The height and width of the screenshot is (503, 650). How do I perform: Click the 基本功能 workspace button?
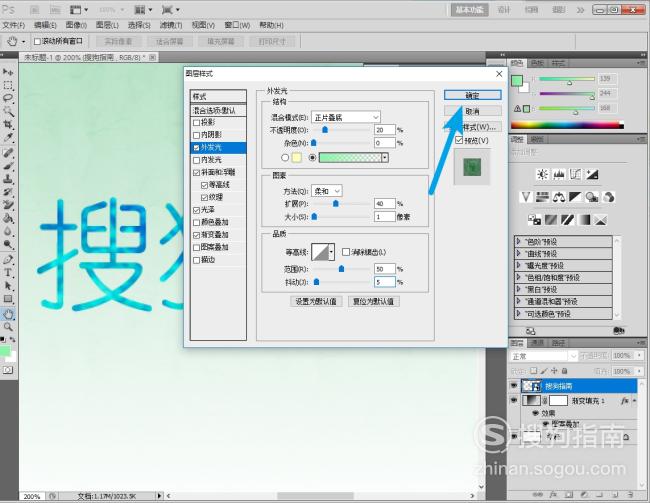pyautogui.click(x=469, y=10)
